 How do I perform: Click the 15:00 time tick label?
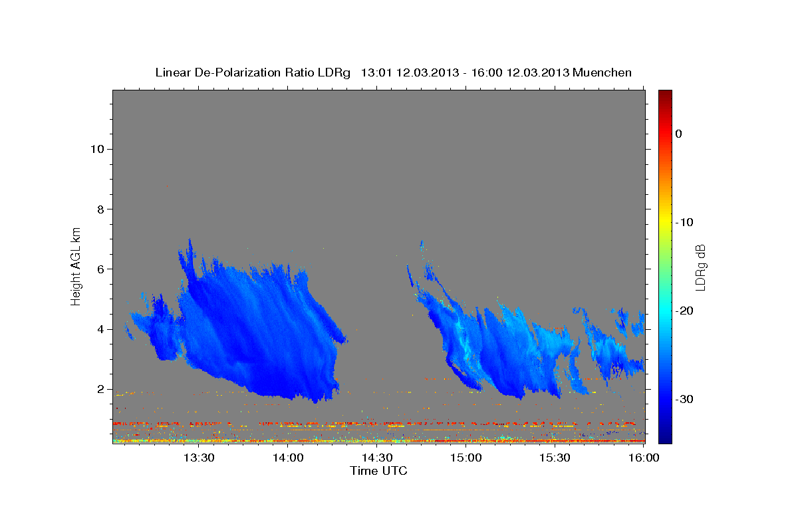(x=465, y=458)
